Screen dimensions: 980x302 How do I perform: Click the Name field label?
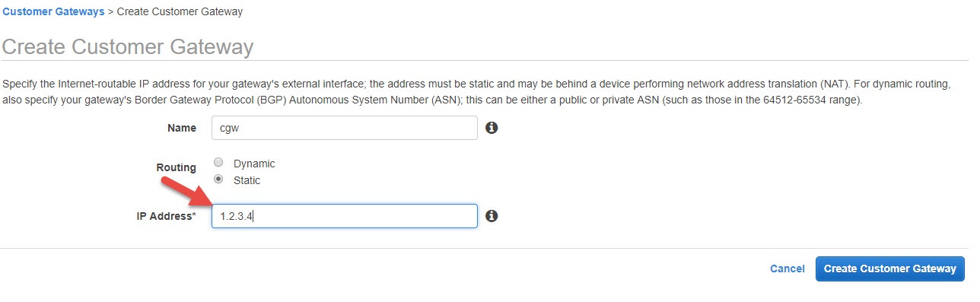(182, 128)
